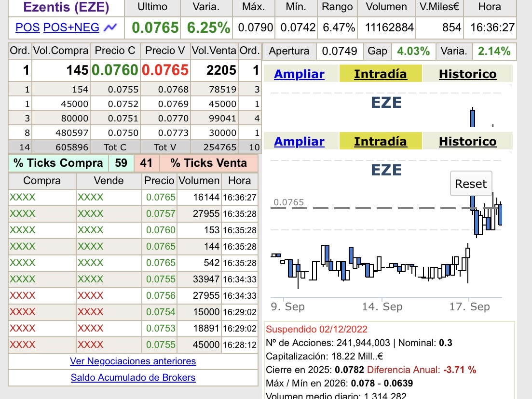
Task: Click the ask price 0.0769
Action: coord(173,104)
